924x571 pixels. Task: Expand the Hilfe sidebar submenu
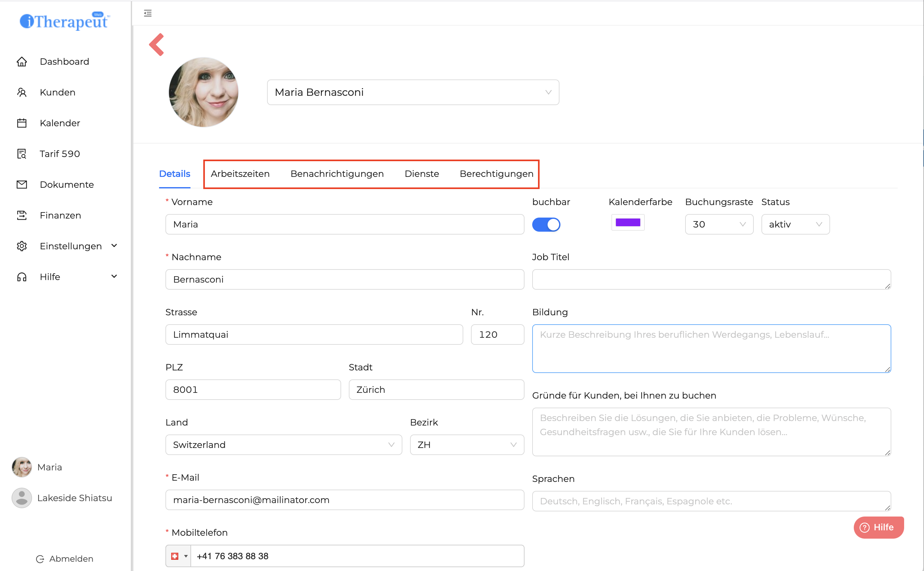[114, 277]
